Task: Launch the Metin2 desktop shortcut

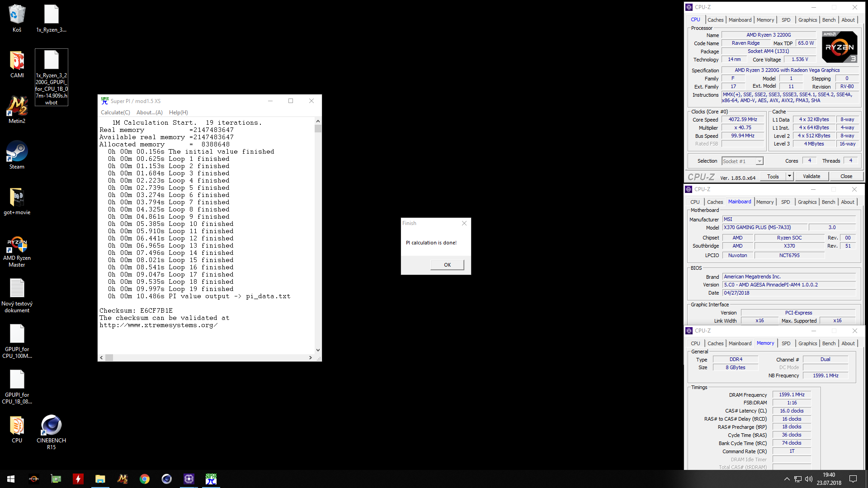Action: click(x=17, y=110)
